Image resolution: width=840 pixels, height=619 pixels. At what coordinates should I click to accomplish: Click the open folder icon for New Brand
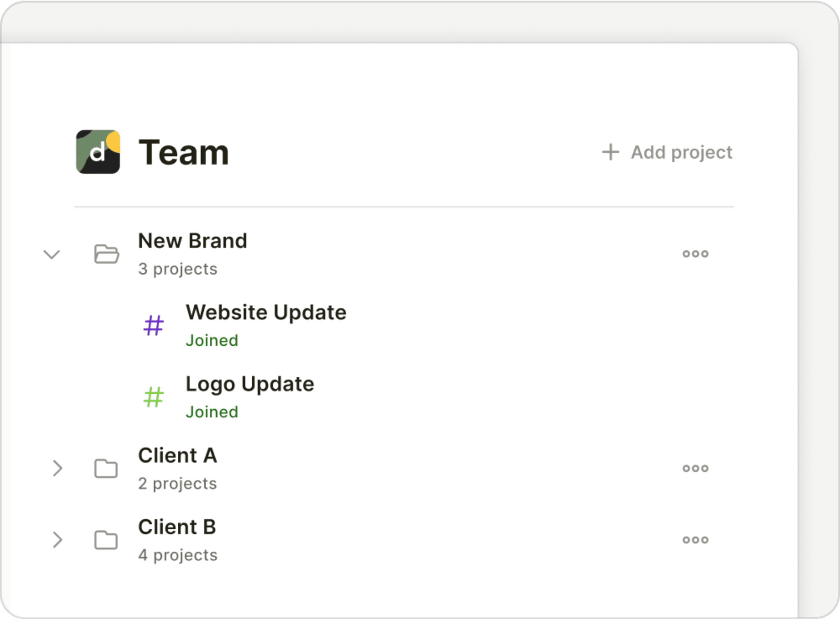point(106,254)
